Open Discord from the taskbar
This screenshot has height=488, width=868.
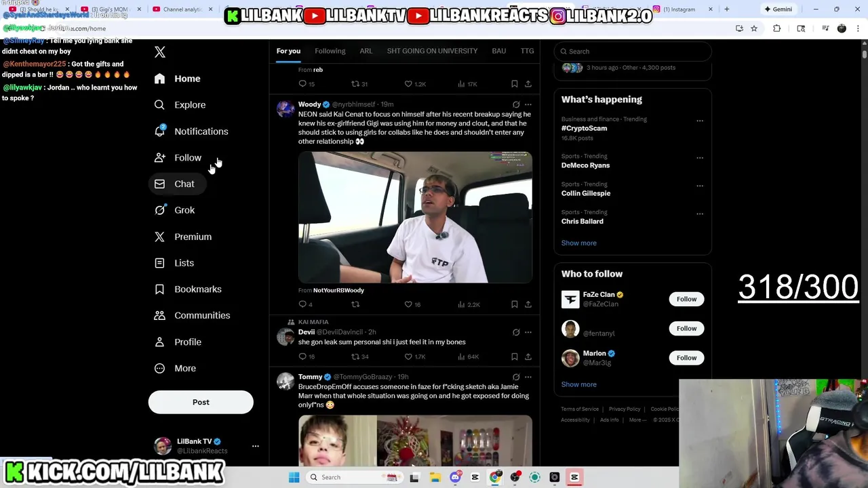(x=455, y=477)
